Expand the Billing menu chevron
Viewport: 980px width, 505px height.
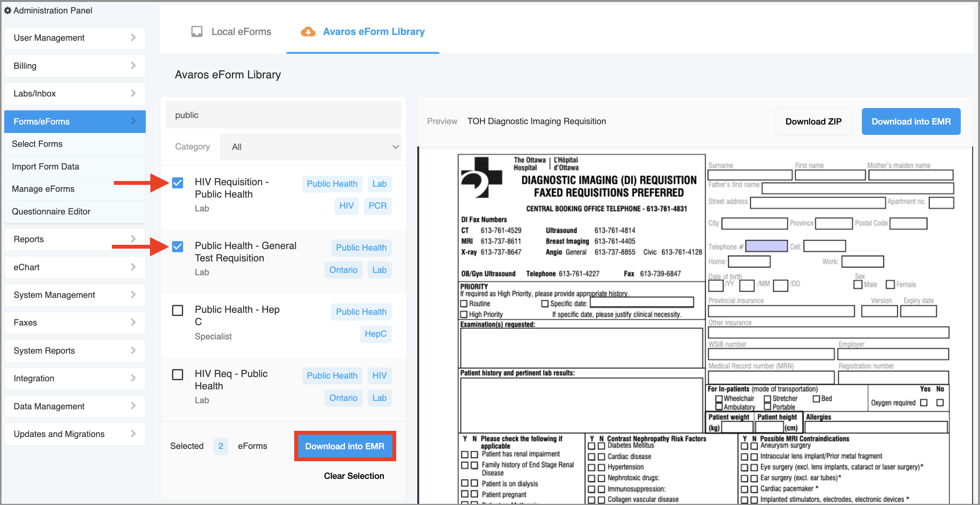pos(133,65)
